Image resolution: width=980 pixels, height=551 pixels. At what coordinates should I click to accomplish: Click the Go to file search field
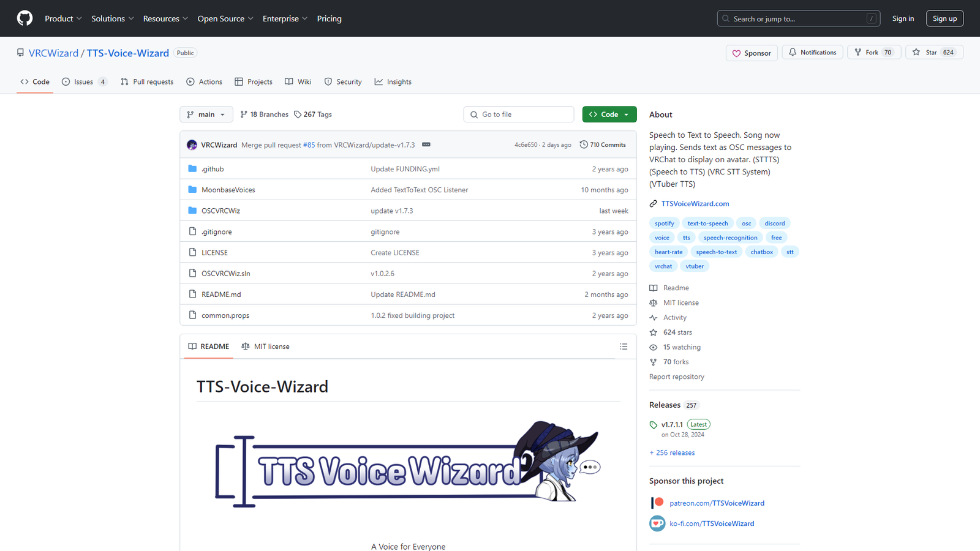point(519,114)
